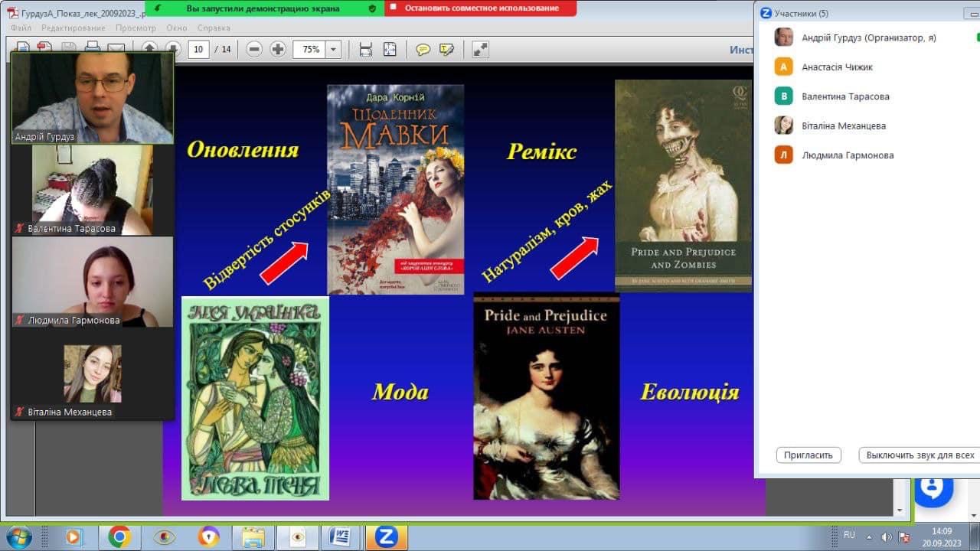Open the sticky note comment tool
Viewport: 980px width, 551px height.
tap(423, 50)
